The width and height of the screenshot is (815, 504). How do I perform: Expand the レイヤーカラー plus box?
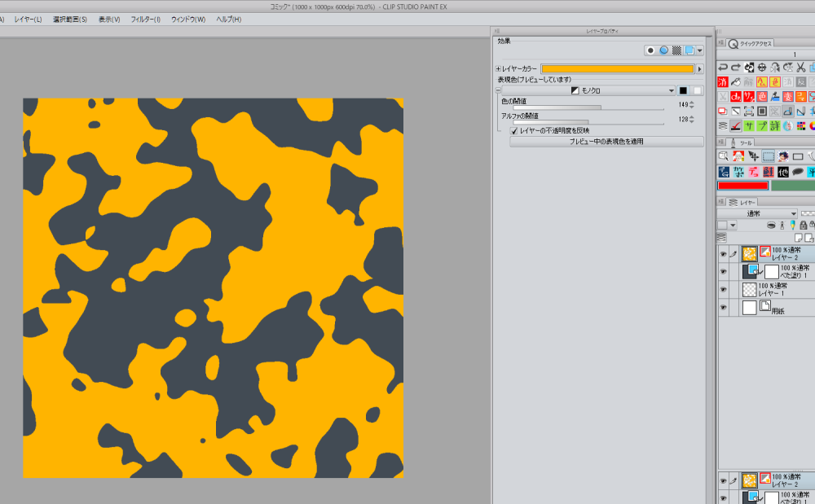(x=499, y=68)
